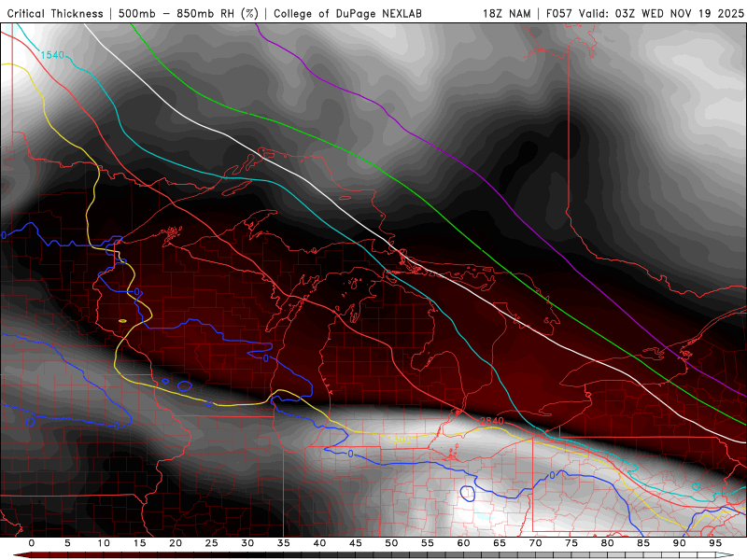Click the "F057" forecast hour text
The width and height of the screenshot is (747, 560).
(559, 14)
